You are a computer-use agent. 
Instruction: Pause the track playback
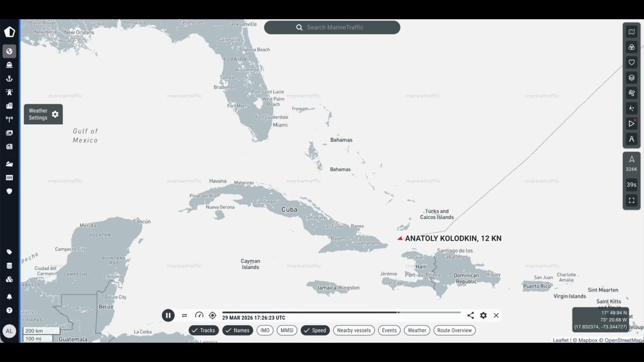click(x=168, y=315)
